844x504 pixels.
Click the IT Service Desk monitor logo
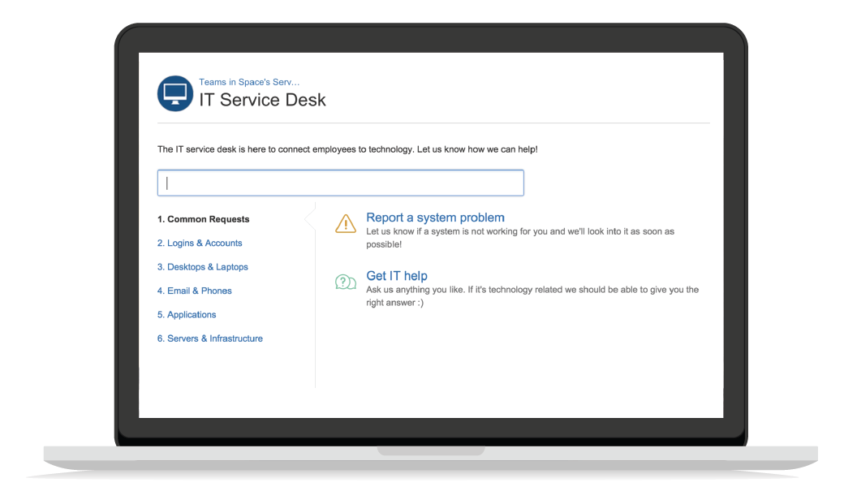(174, 93)
